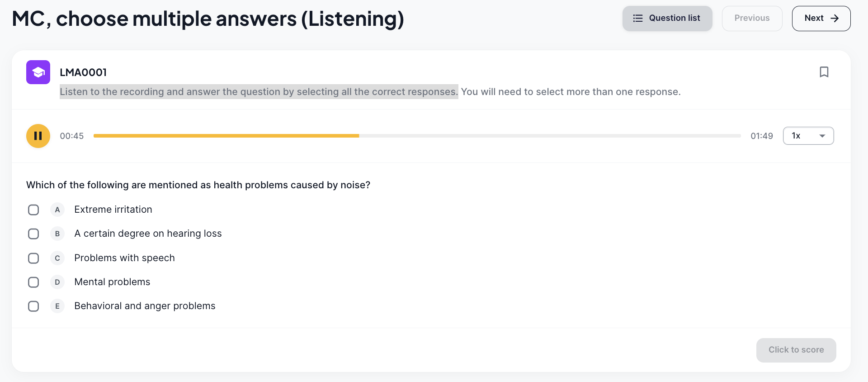Open the Question list
The height and width of the screenshot is (382, 868).
[667, 19]
